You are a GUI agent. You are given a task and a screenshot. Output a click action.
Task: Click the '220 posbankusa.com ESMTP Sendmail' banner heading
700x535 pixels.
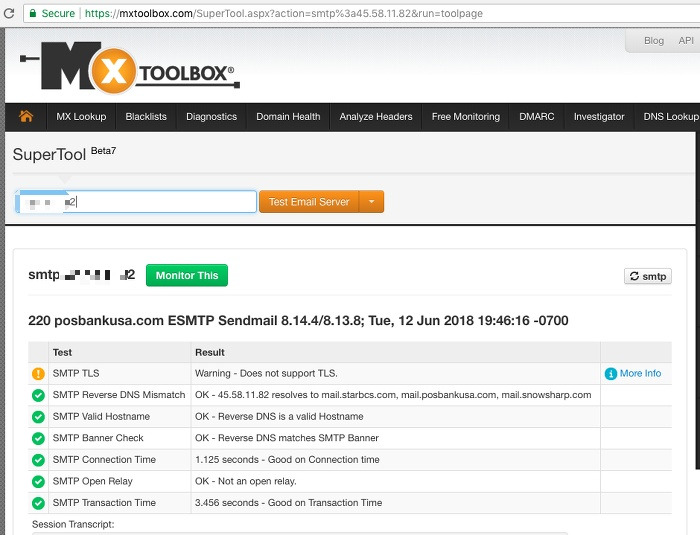(x=298, y=321)
